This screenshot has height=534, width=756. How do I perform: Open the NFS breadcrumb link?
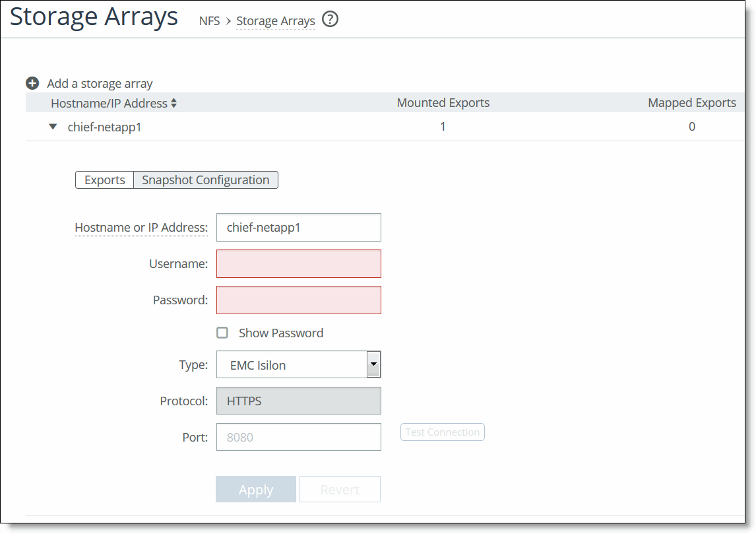pyautogui.click(x=209, y=20)
